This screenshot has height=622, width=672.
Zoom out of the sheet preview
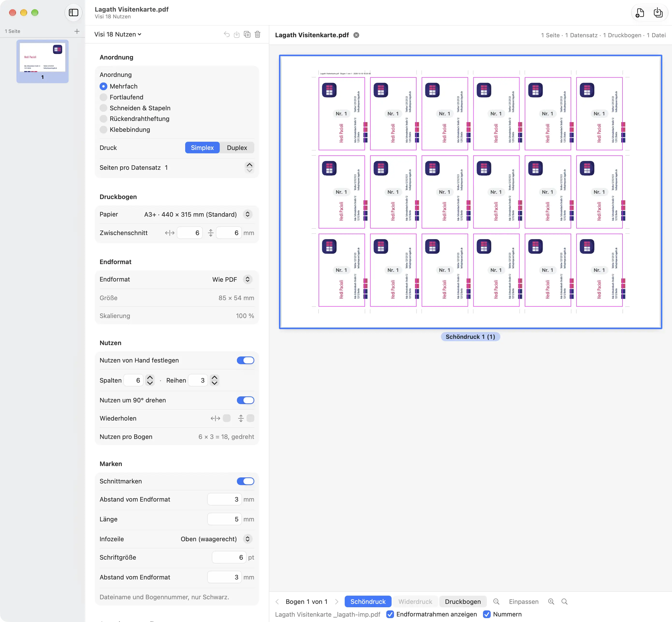click(496, 601)
